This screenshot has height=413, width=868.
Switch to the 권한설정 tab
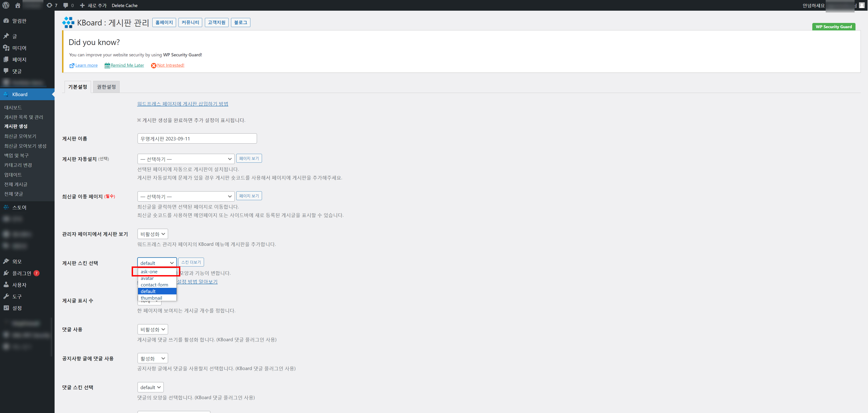pyautogui.click(x=106, y=87)
